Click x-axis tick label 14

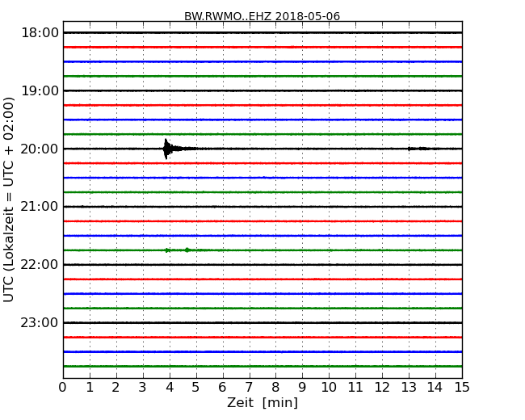(x=435, y=388)
